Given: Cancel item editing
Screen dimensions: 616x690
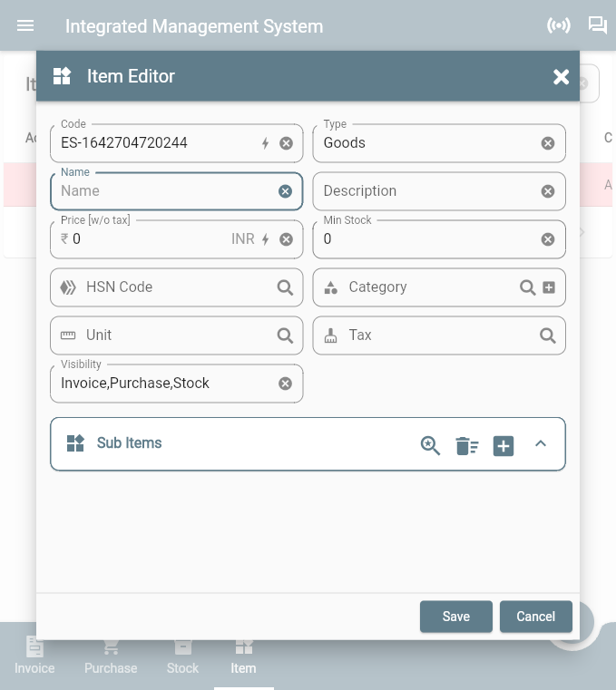Looking at the screenshot, I should tap(536, 617).
